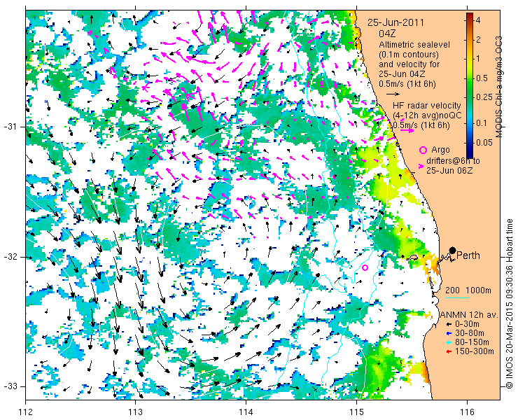Click the magenta drifters arrowhead in legend

(x=421, y=166)
